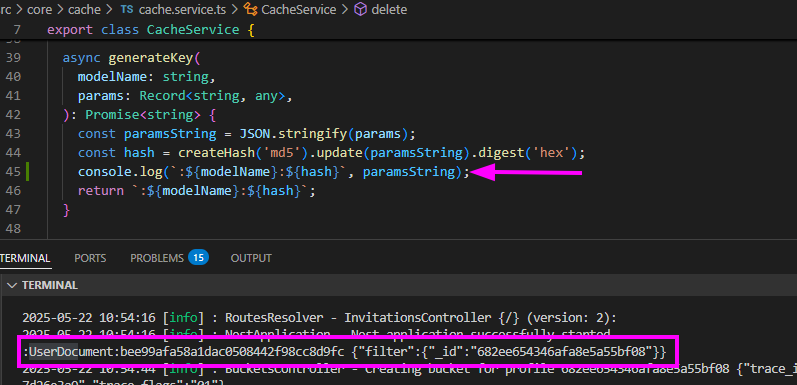Click Promise<string> return type
797x385 pixels.
(143, 115)
